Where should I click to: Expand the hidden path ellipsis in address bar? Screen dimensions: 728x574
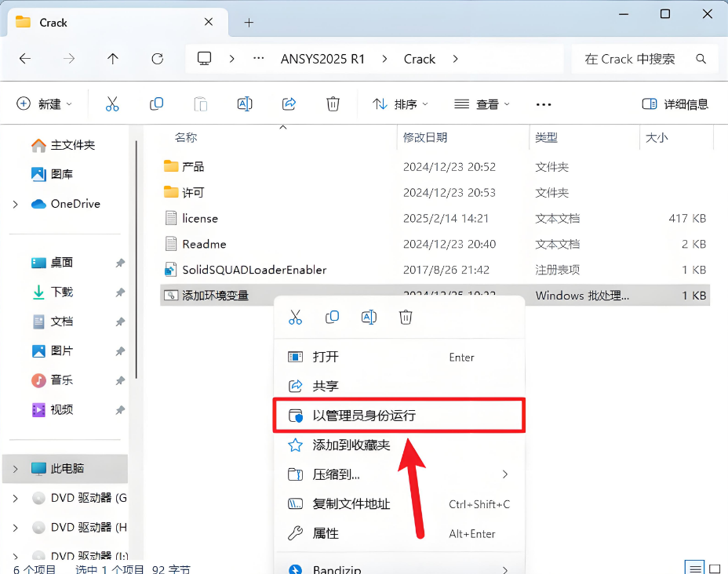tap(259, 59)
